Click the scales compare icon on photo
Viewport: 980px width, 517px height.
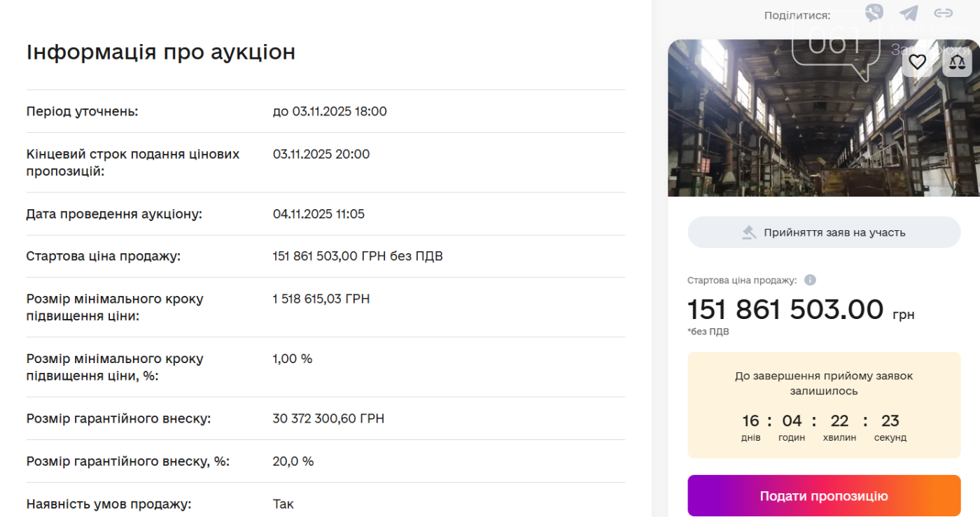[x=957, y=62]
